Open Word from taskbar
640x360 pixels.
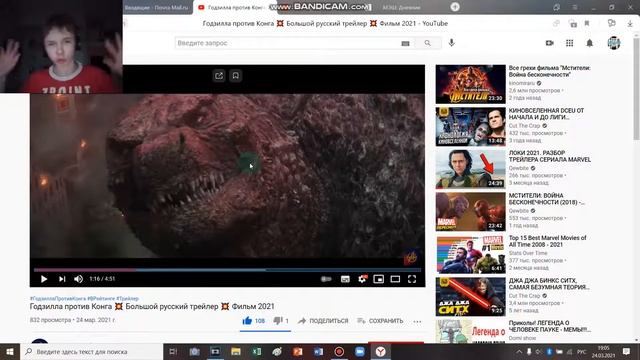(318, 351)
